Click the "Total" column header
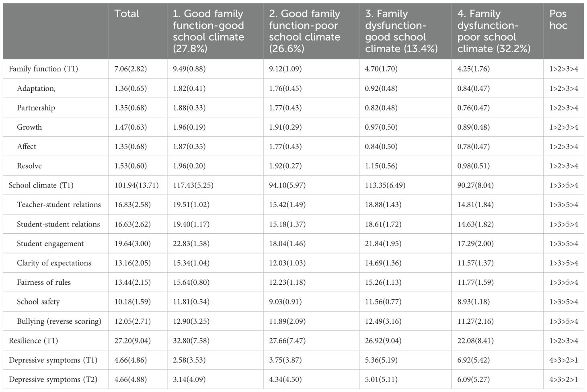 coord(127,14)
